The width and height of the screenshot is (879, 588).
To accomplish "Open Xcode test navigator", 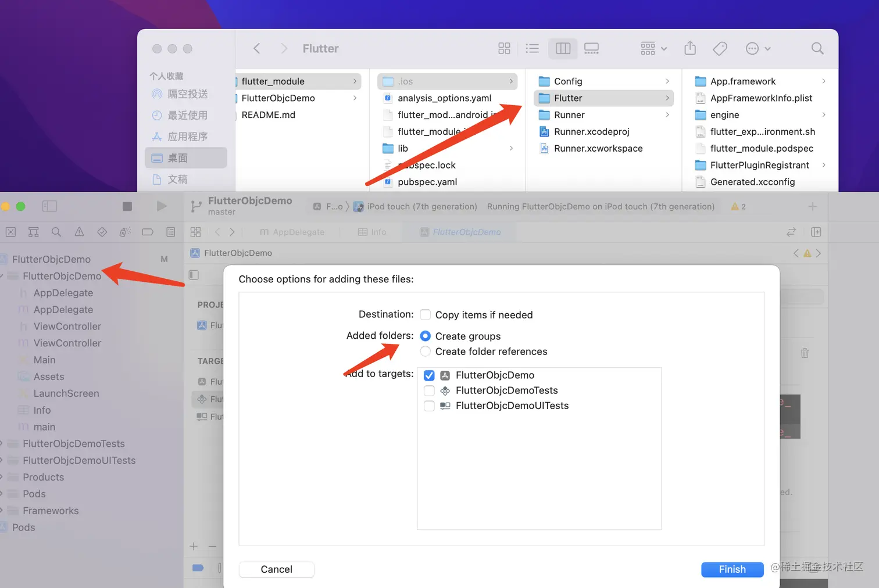I will pyautogui.click(x=102, y=232).
